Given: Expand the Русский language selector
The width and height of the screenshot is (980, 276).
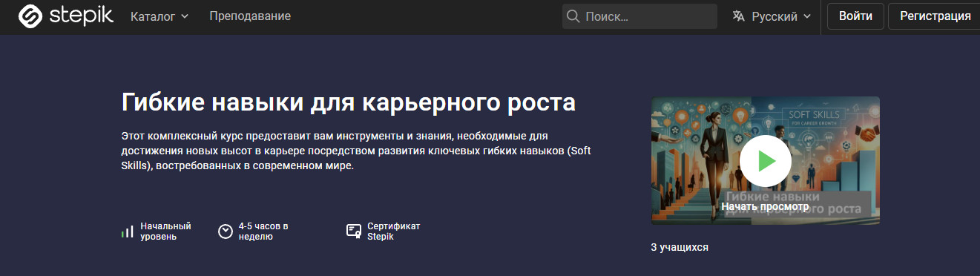Looking at the screenshot, I should click(x=772, y=16).
